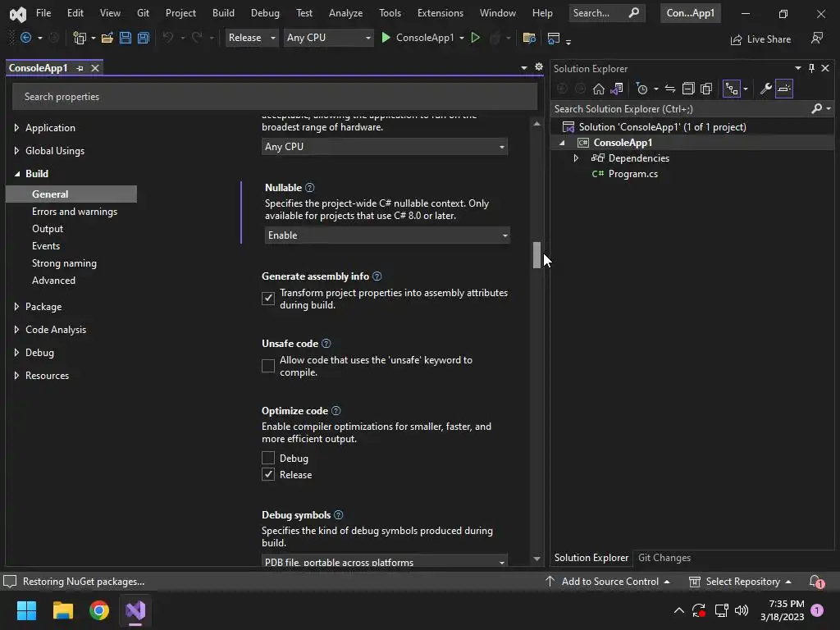Switch to the Git Changes tab
The image size is (840, 630).
664,558
